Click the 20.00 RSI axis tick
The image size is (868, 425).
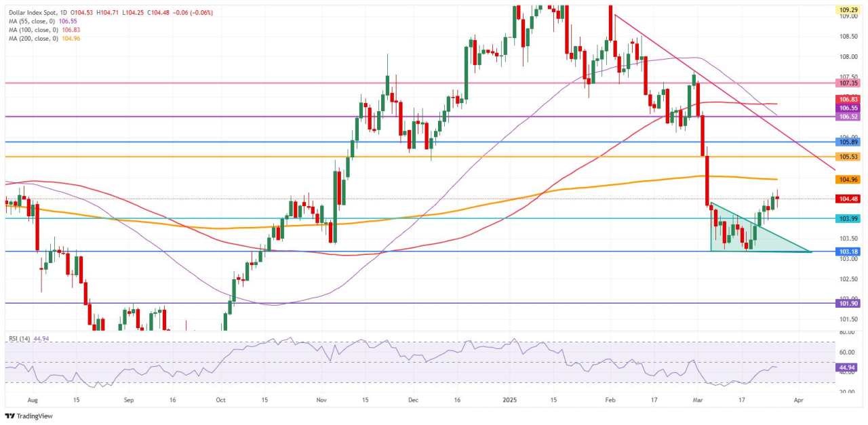(848, 392)
